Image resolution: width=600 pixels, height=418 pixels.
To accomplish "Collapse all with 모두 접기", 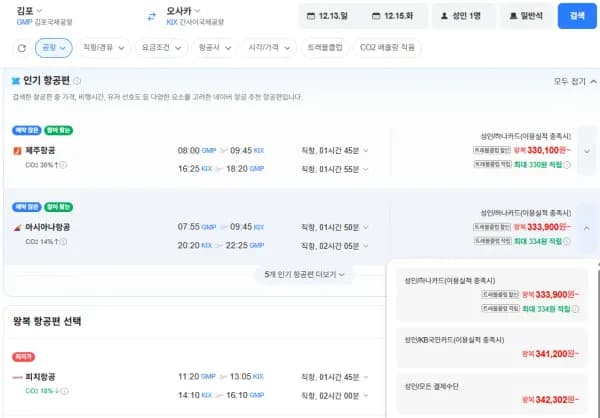I will (575, 81).
